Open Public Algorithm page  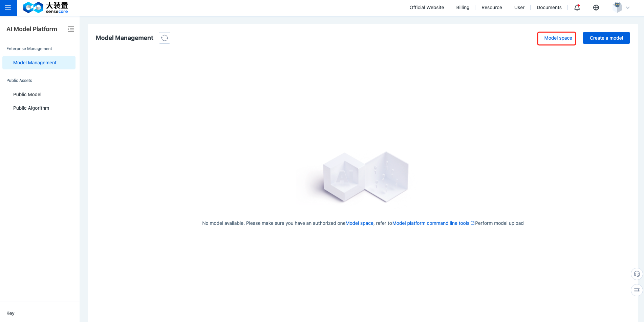tap(31, 108)
